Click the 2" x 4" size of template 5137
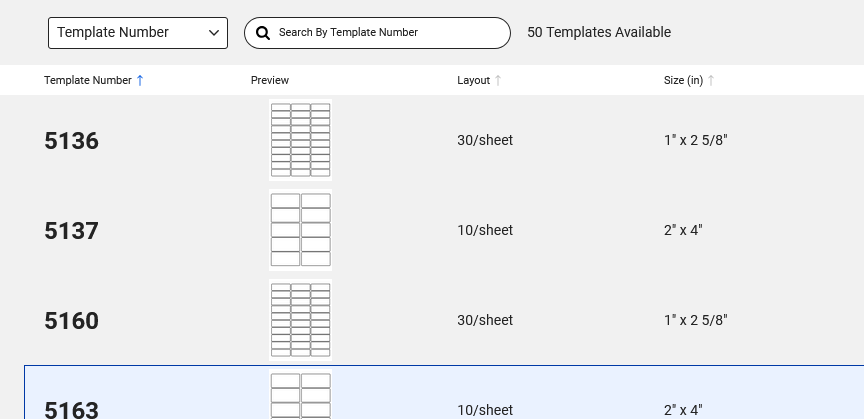This screenshot has width=864, height=419. pos(683,230)
